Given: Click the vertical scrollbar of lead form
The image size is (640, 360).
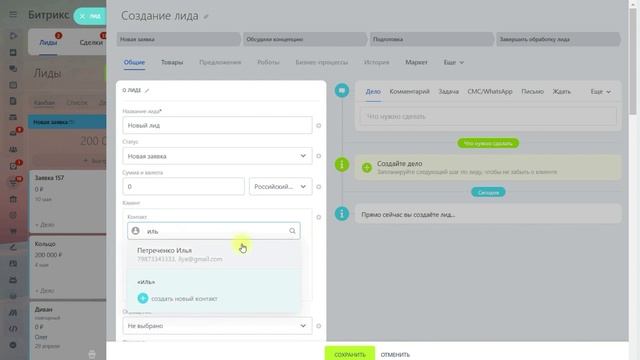Looking at the screenshot, I should point(633,61).
